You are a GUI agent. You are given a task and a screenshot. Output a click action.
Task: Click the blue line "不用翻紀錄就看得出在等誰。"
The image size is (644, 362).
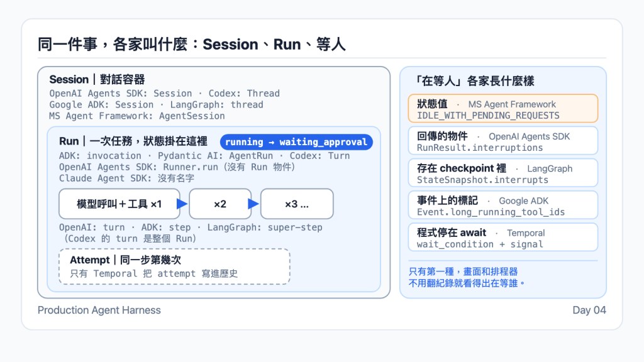(x=467, y=283)
